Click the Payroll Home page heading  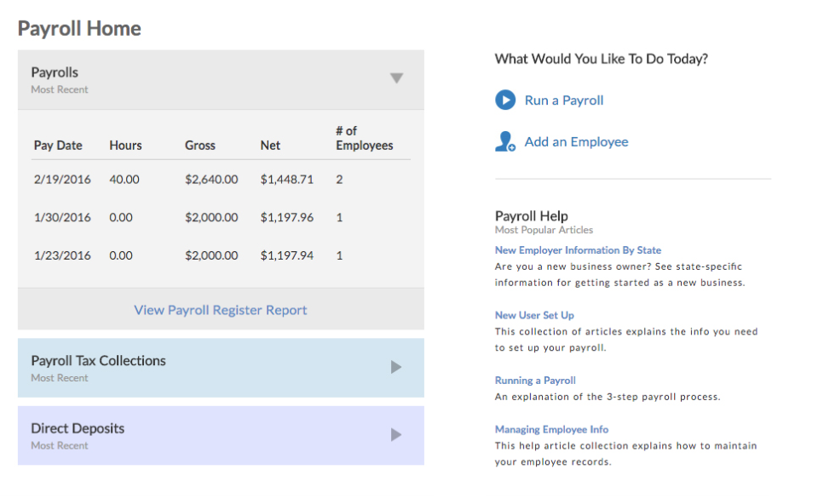coord(79,28)
